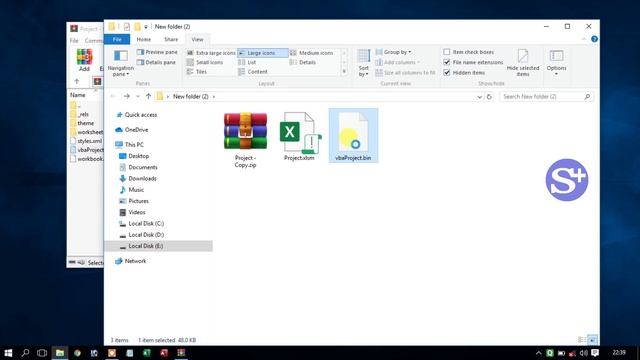Image resolution: width=640 pixels, height=360 pixels.
Task: Switch to Content layout
Action: 253,72
